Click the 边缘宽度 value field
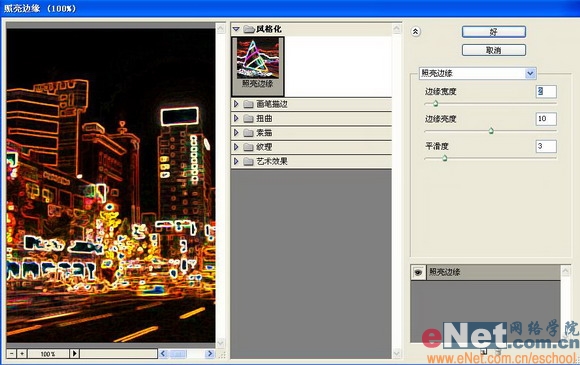This screenshot has height=365, width=580. pos(546,91)
